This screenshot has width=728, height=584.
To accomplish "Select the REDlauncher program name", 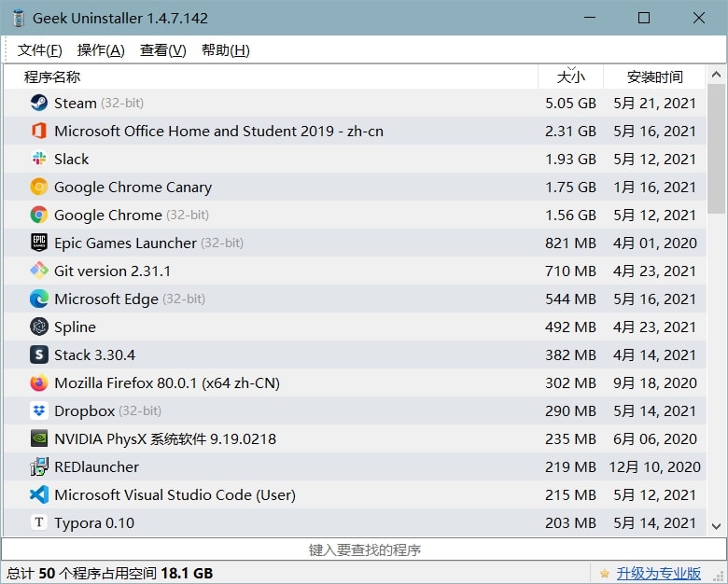I will click(x=96, y=466).
